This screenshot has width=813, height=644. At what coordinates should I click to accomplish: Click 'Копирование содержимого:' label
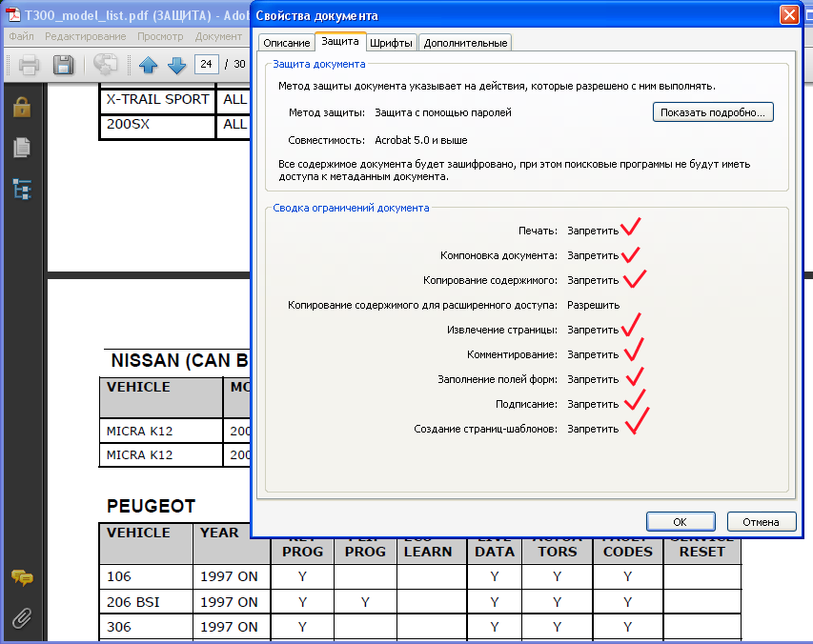point(490,280)
